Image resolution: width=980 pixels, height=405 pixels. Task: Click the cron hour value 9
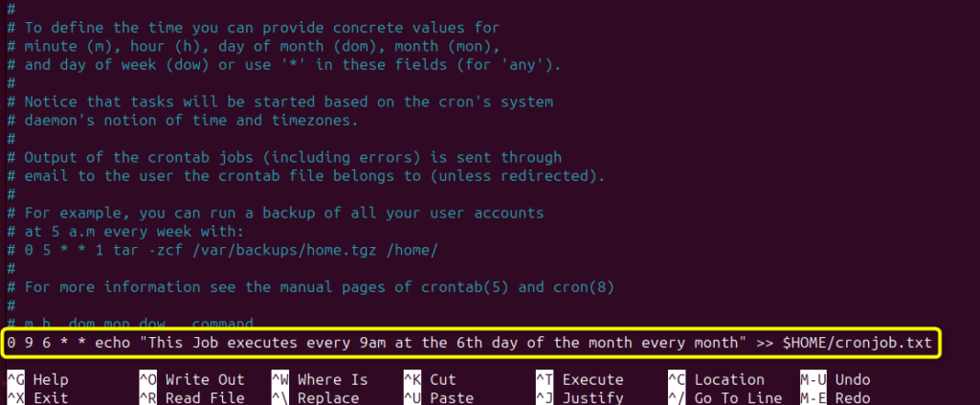click(x=29, y=343)
